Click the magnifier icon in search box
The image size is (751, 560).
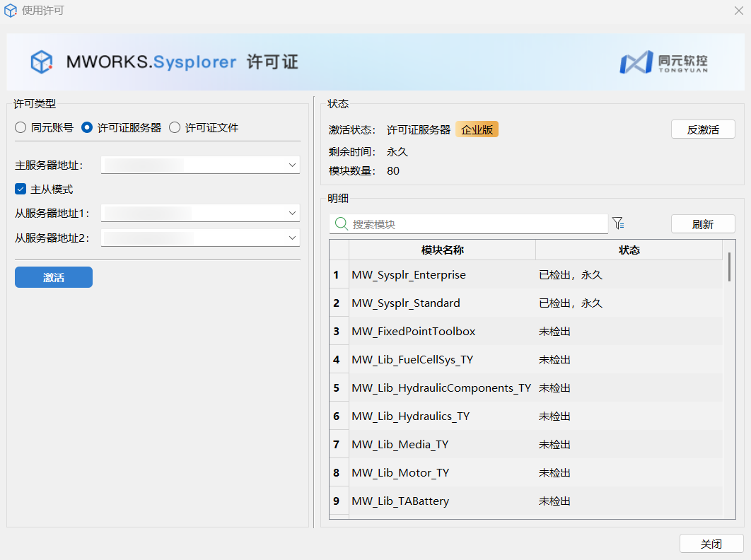341,224
